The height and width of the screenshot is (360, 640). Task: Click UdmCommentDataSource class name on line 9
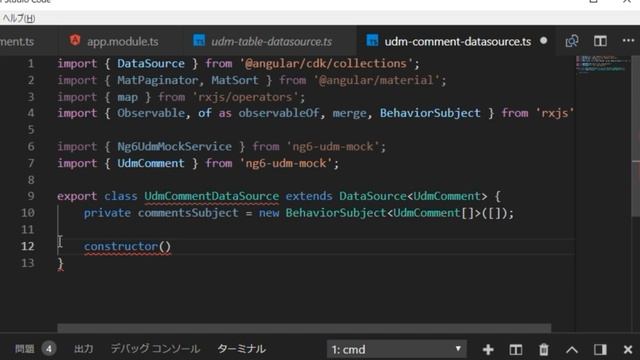tap(211, 196)
